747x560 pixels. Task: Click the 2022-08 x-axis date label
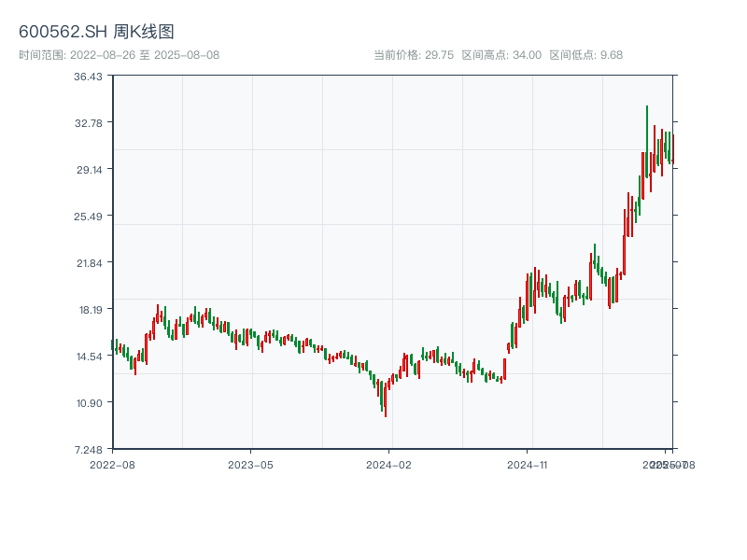112,464
